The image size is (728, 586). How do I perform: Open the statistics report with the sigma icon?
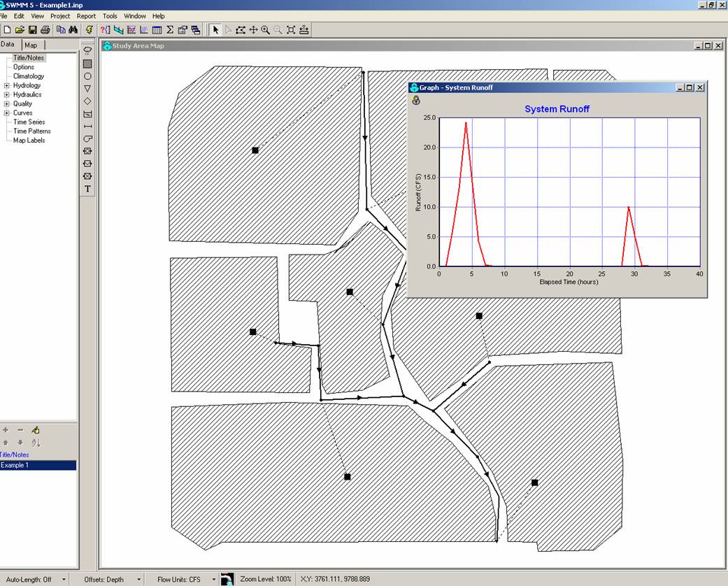click(x=169, y=29)
